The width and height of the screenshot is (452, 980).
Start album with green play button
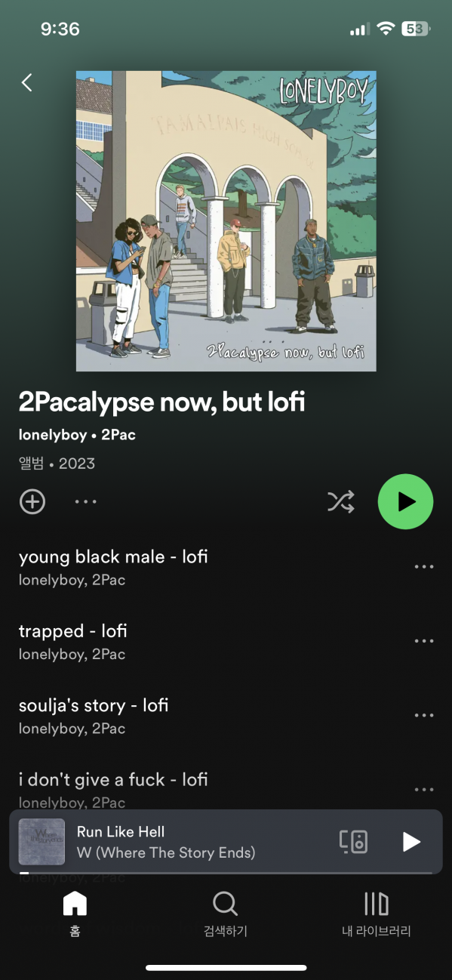coord(405,501)
